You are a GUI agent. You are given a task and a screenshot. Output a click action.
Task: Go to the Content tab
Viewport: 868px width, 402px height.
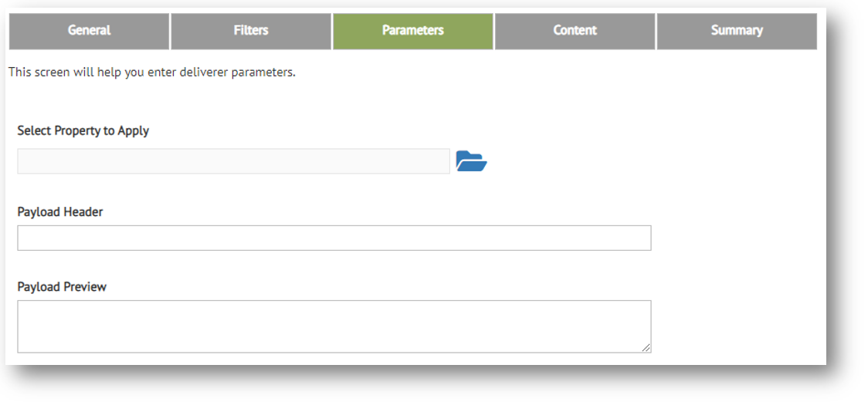575,31
